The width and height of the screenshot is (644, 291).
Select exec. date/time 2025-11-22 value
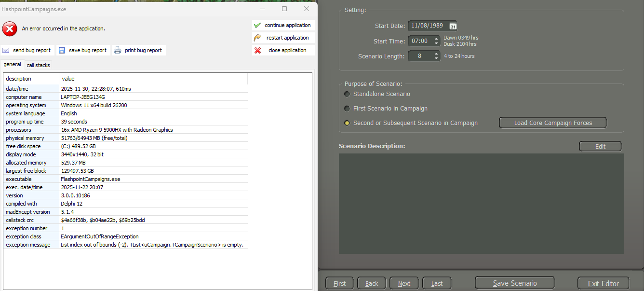[82, 187]
